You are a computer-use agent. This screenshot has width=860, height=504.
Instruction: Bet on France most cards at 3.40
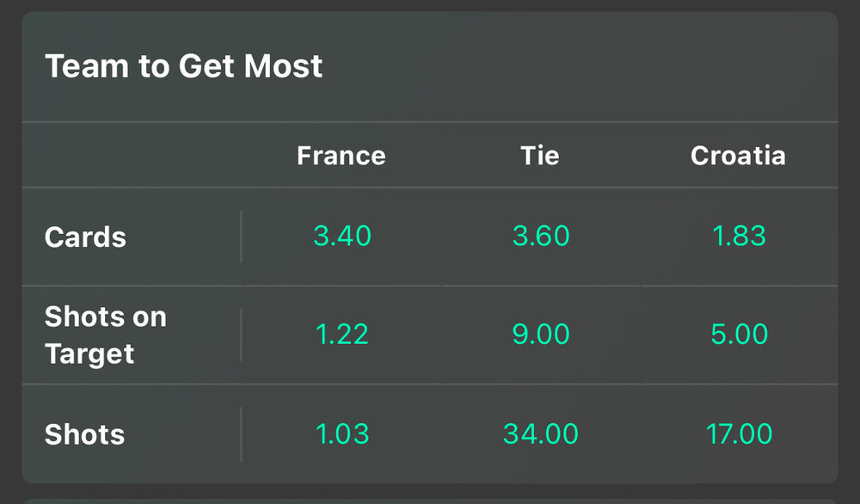342,237
